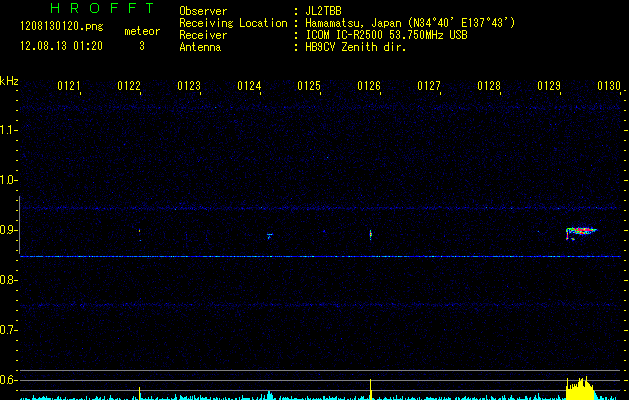The image size is (629, 400).
Task: Select the 0130 time marker
Action: (609, 87)
